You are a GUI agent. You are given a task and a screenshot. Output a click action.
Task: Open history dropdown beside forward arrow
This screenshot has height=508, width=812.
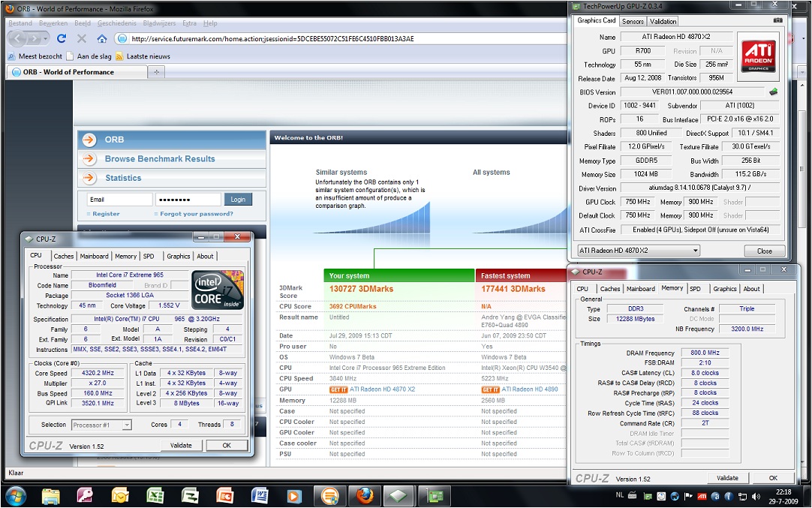coord(46,39)
